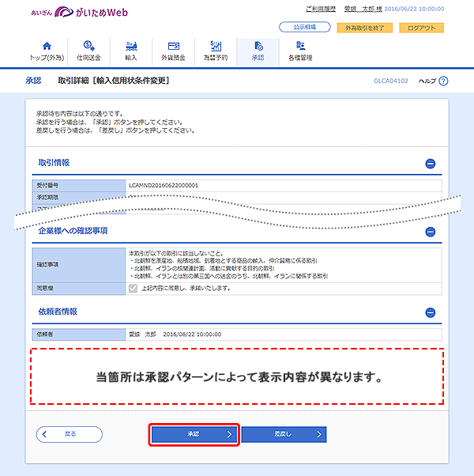Screen dimensions: 474x476
Task: Click the 受付番号 label cell
Action: pyautogui.click(x=79, y=186)
